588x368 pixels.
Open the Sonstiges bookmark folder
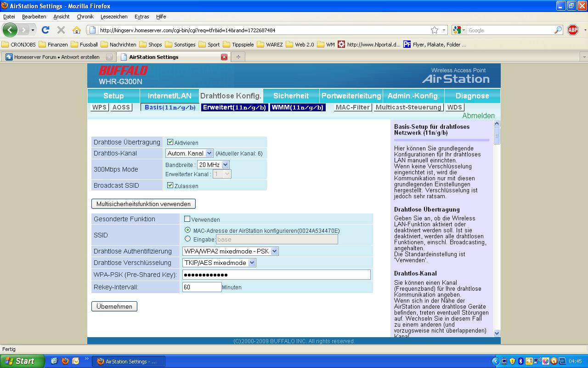tap(181, 45)
